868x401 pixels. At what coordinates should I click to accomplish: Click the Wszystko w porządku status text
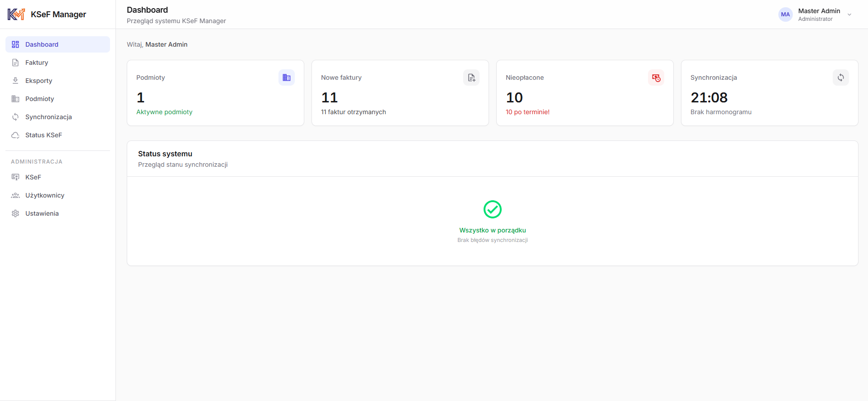[x=493, y=230]
